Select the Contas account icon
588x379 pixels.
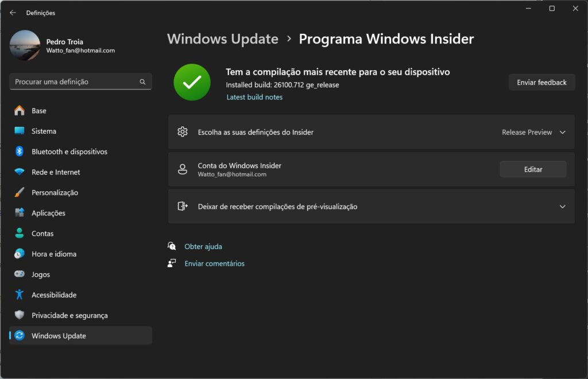pyautogui.click(x=21, y=233)
